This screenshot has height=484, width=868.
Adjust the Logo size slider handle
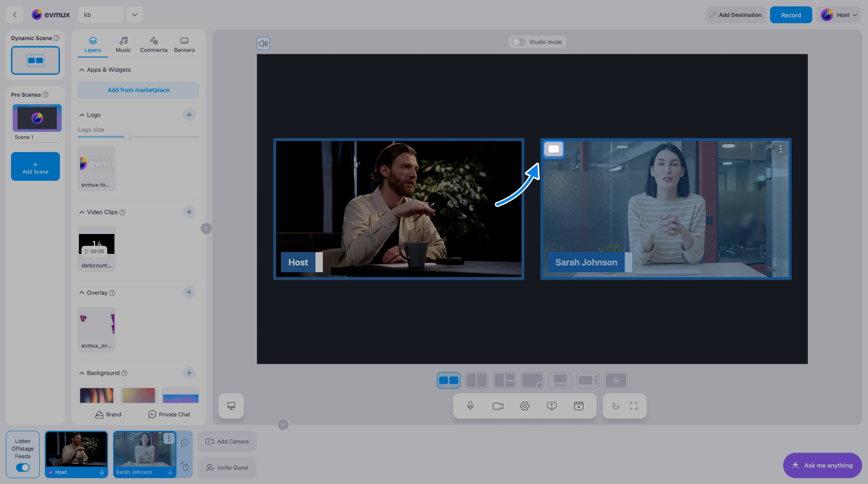click(127, 137)
